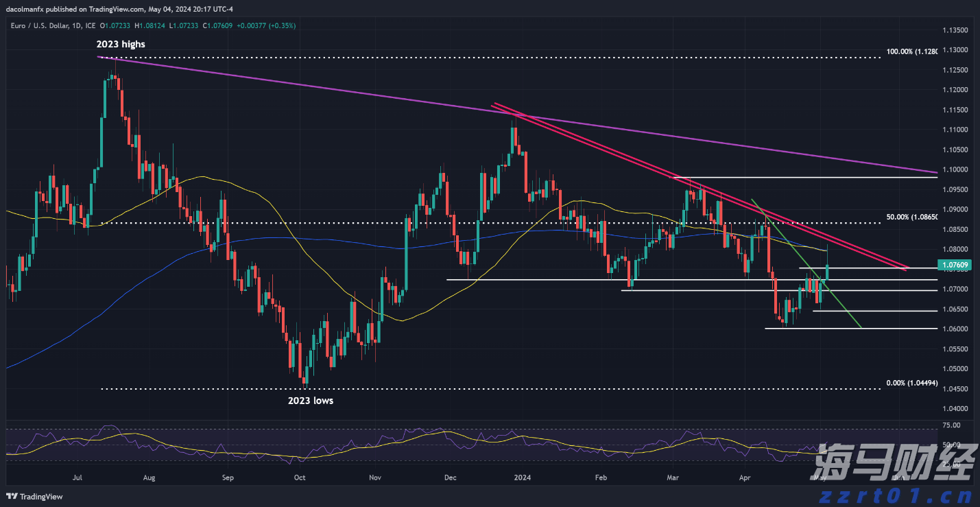
Task: Click 1.13500 on the price axis
Action: (x=955, y=31)
